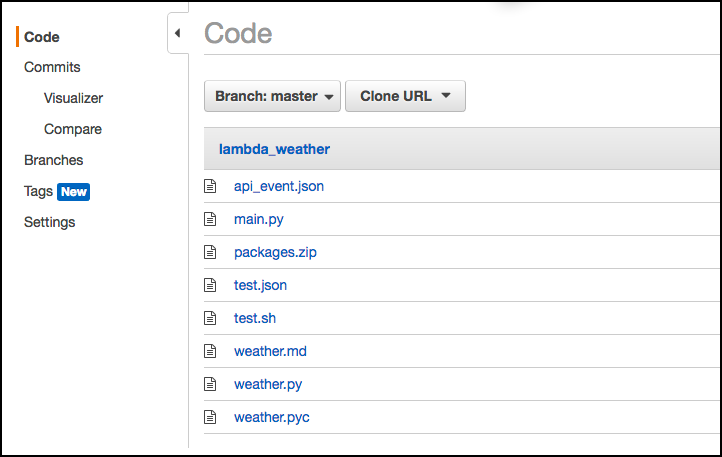Open repository Settings
The image size is (722, 457).
49,223
